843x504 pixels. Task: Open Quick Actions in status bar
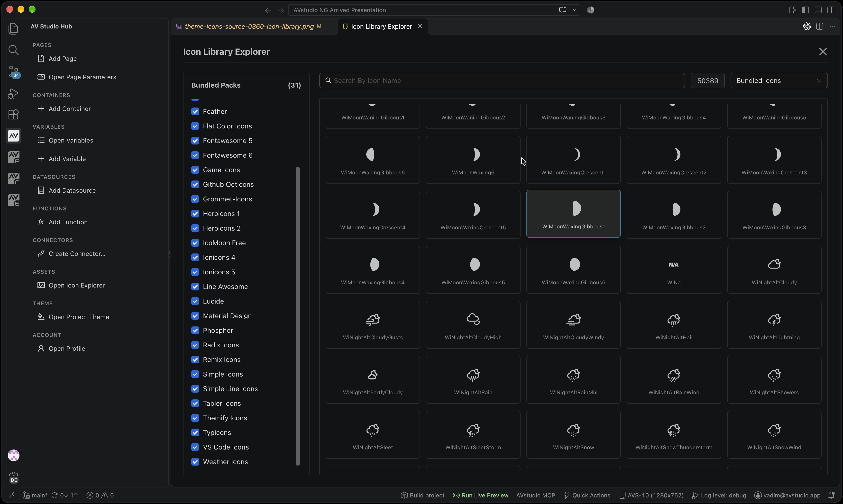coord(587,495)
